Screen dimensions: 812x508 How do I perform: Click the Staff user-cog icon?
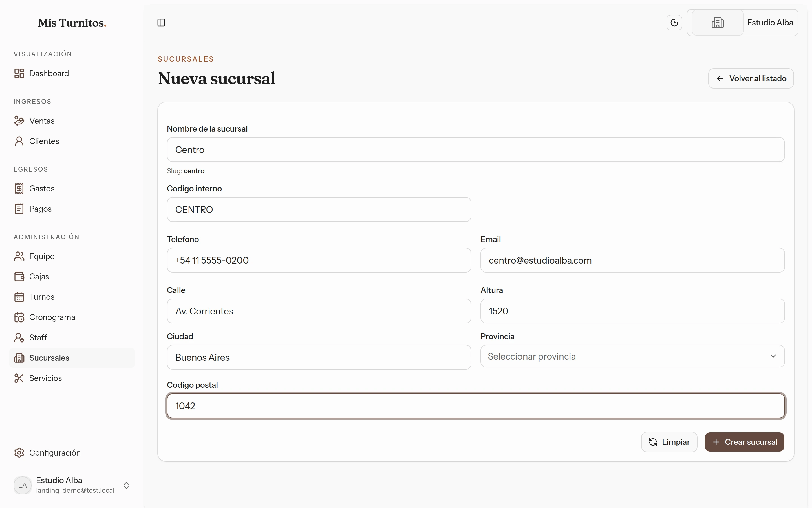click(19, 337)
